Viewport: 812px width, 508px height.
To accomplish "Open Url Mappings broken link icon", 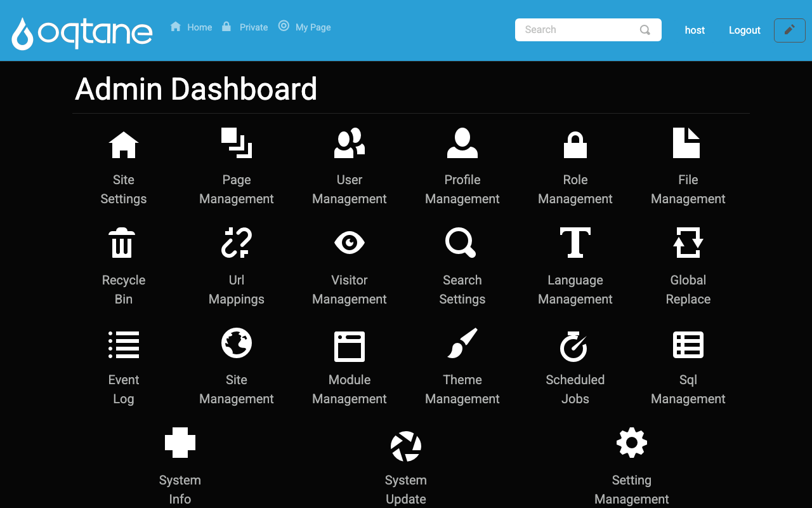I will (x=237, y=243).
